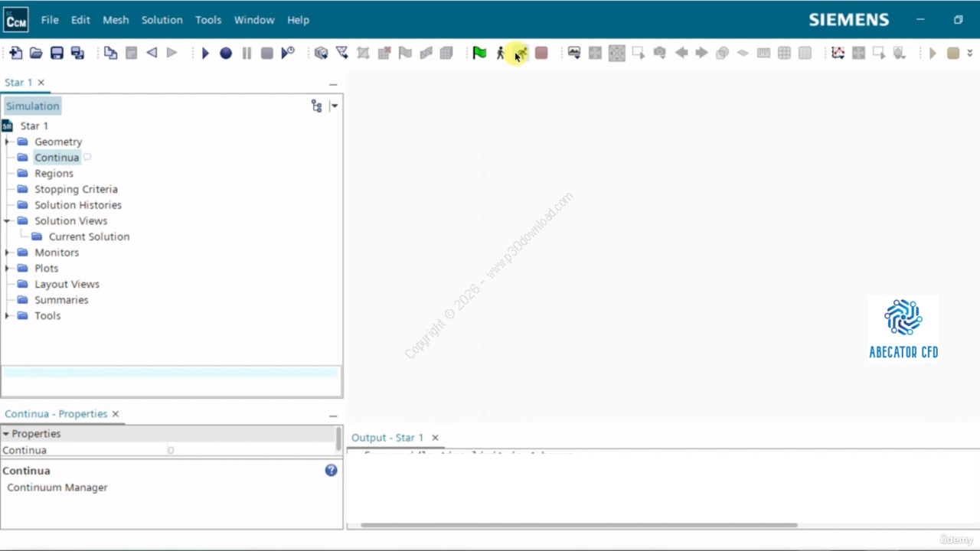Click the gray left-arrow previous view icon

[x=681, y=53]
